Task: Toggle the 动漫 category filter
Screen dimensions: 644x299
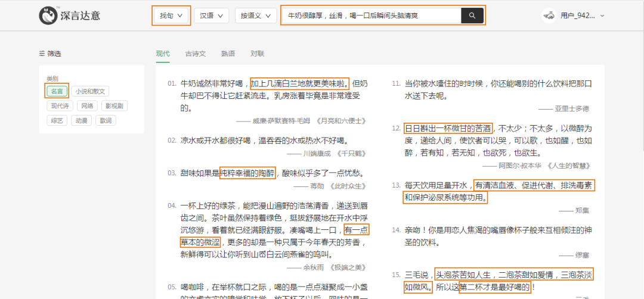Action: (81, 120)
